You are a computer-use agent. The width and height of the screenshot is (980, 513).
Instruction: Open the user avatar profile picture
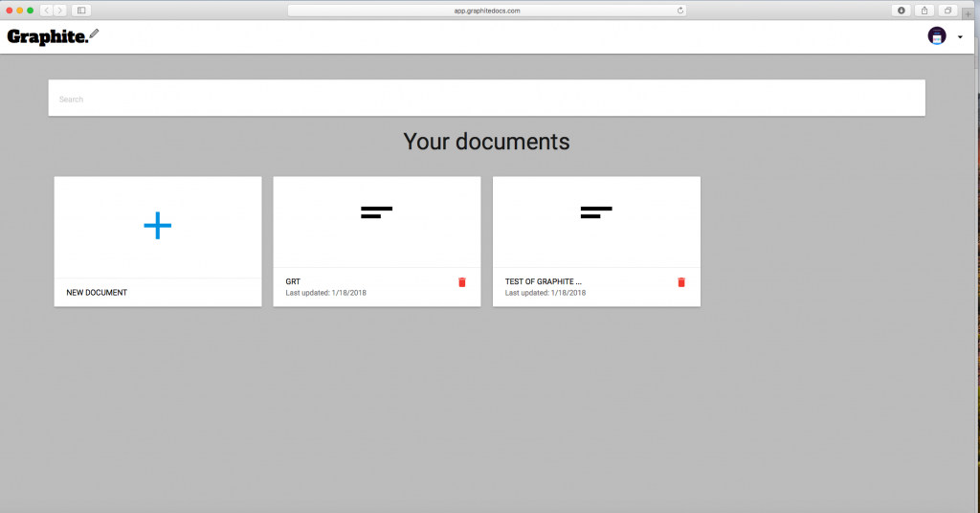(936, 36)
